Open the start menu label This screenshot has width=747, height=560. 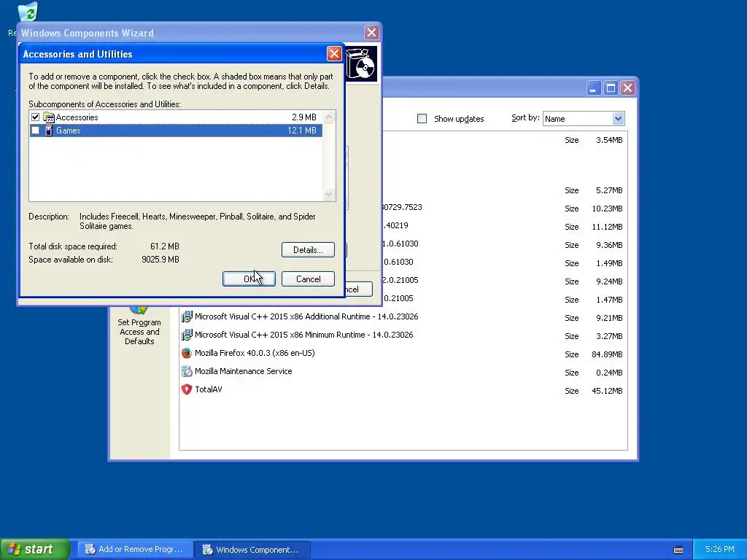pyautogui.click(x=38, y=549)
